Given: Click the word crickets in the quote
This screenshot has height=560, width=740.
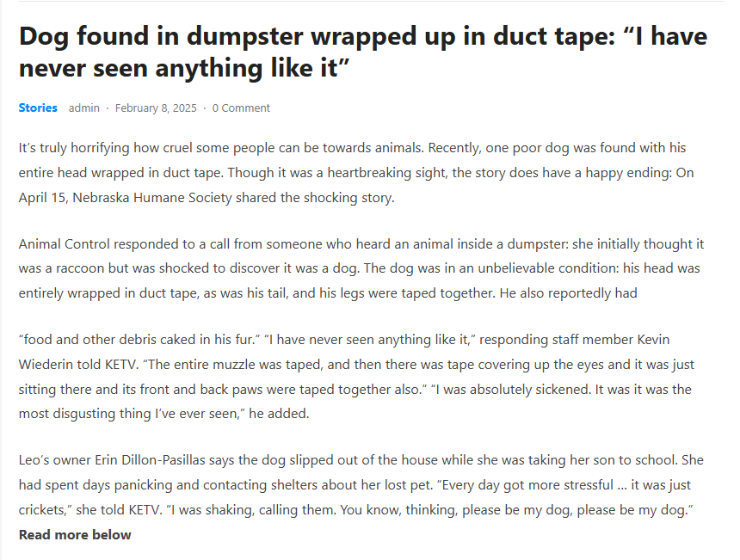Looking at the screenshot, I should click(43, 510).
